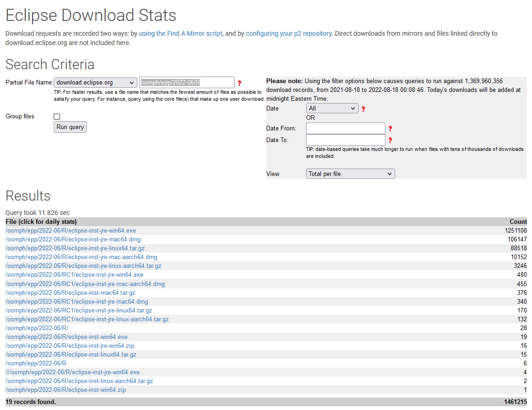The height and width of the screenshot is (410, 532).
Task: Click help question mark beside Date From
Action: click(x=390, y=129)
